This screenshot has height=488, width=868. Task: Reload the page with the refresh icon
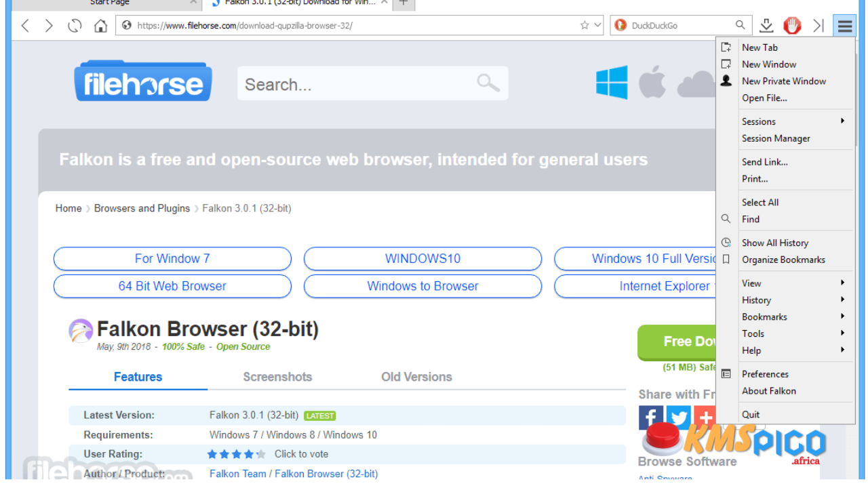pos(75,26)
